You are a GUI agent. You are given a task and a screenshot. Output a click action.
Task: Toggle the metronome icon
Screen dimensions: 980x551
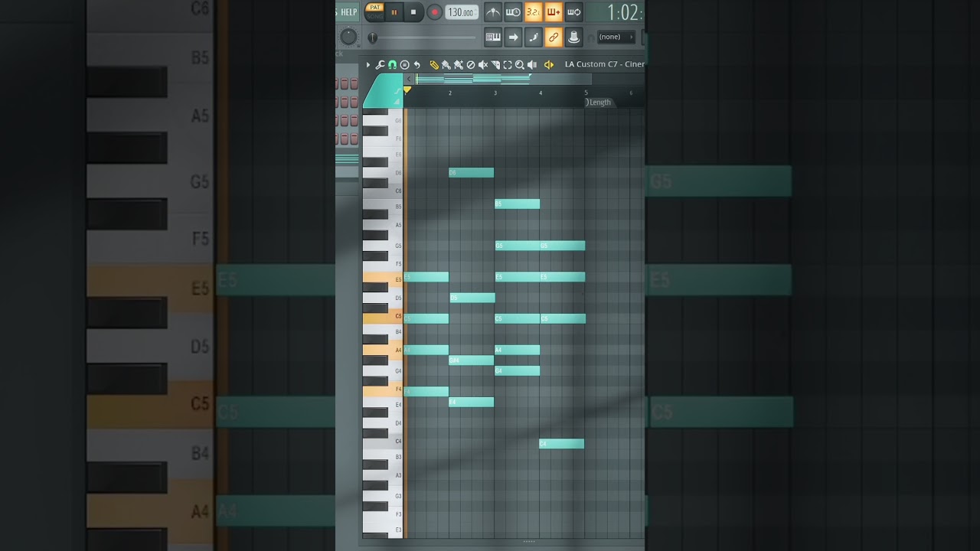(x=493, y=12)
